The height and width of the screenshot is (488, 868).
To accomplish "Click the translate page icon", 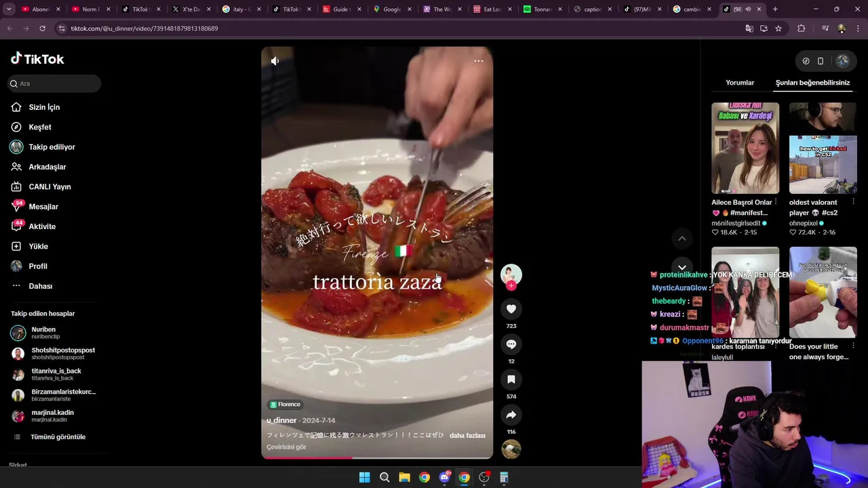I will click(749, 28).
